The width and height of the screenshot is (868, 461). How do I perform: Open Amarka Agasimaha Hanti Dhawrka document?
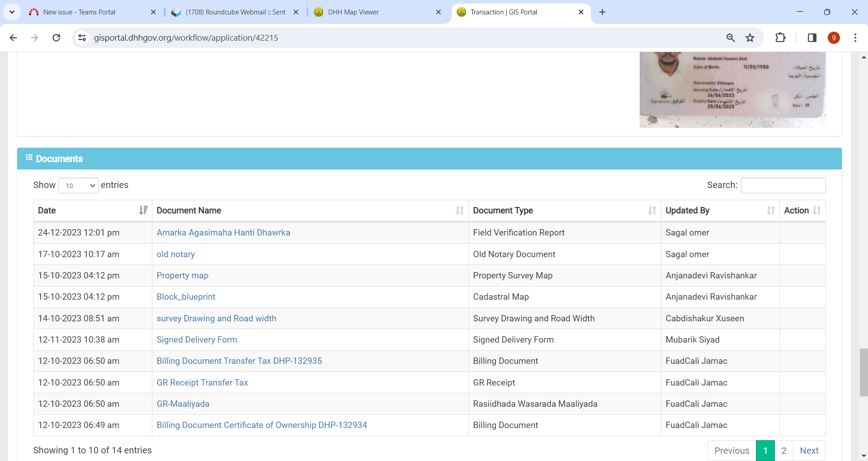pyautogui.click(x=223, y=233)
